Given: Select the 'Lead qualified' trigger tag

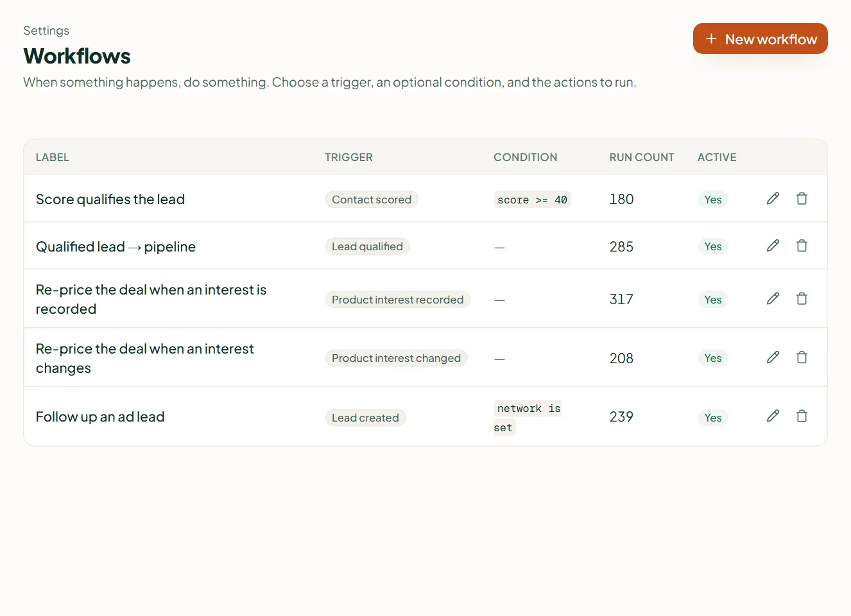Looking at the screenshot, I should click(367, 246).
